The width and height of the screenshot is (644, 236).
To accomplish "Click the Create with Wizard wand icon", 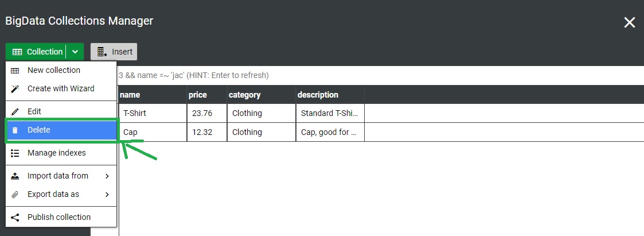I will 15,88.
